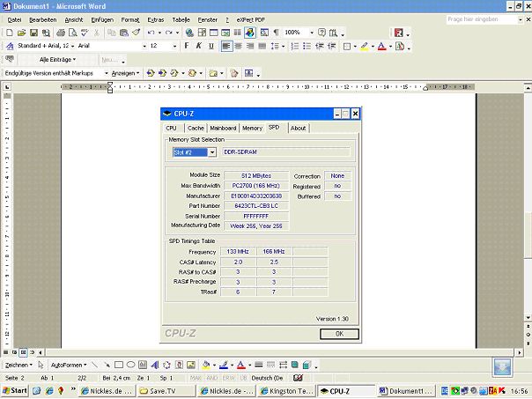The width and height of the screenshot is (532, 399).
Task: Click drawing toolbar fill color bucket
Action: click(205, 365)
